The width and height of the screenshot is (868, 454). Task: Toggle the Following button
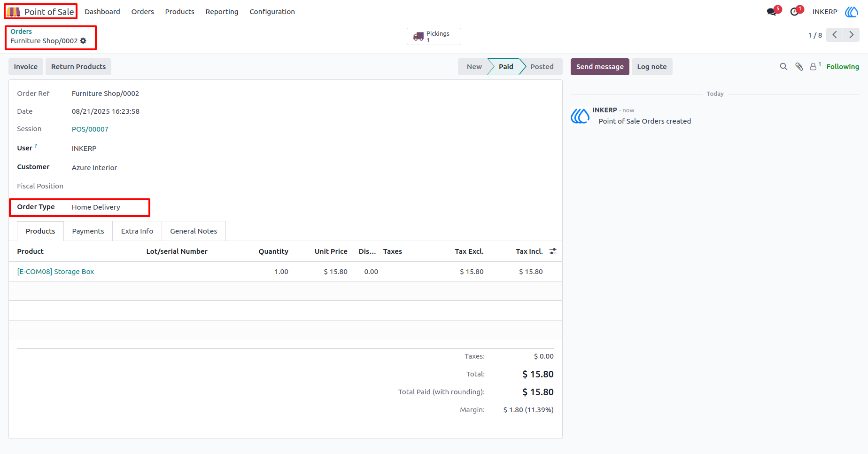click(843, 67)
